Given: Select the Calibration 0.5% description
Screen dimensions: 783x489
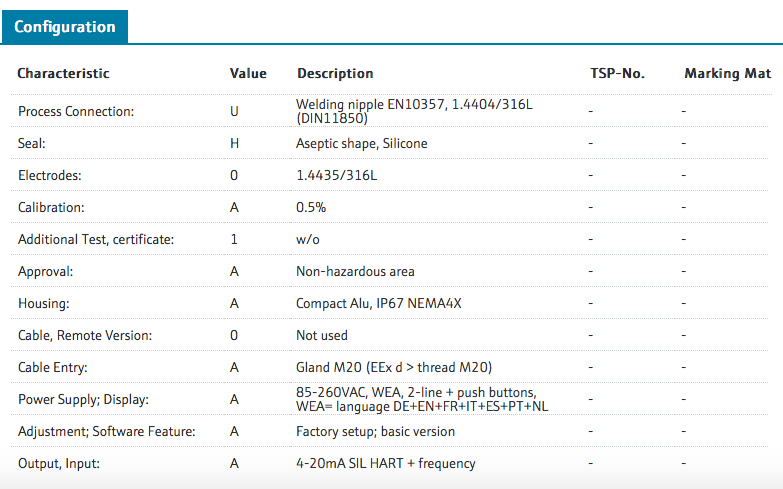Looking at the screenshot, I should click(311, 207).
